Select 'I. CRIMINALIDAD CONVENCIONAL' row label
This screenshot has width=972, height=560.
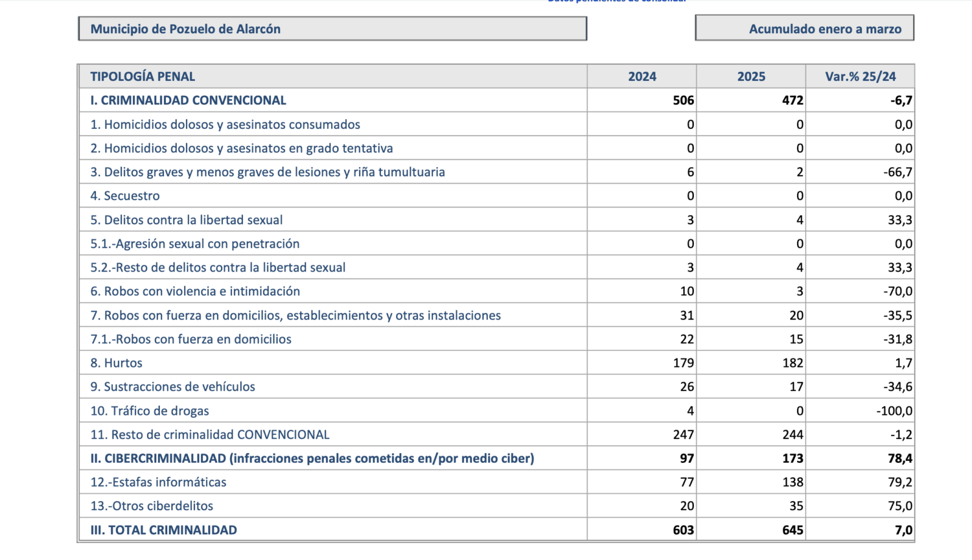pyautogui.click(x=188, y=100)
